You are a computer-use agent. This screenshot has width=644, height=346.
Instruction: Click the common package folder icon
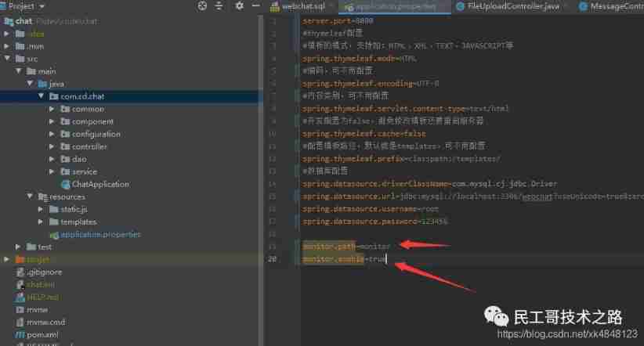(x=65, y=109)
